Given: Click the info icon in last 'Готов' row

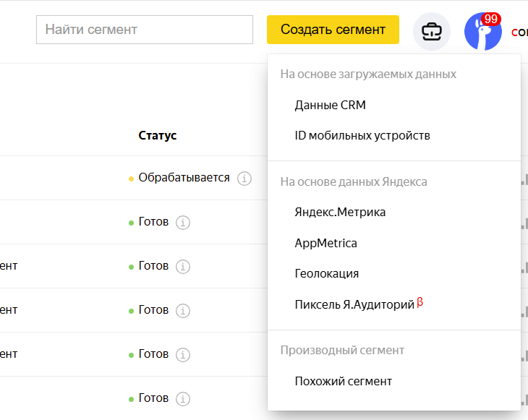Looking at the screenshot, I should click(183, 399).
